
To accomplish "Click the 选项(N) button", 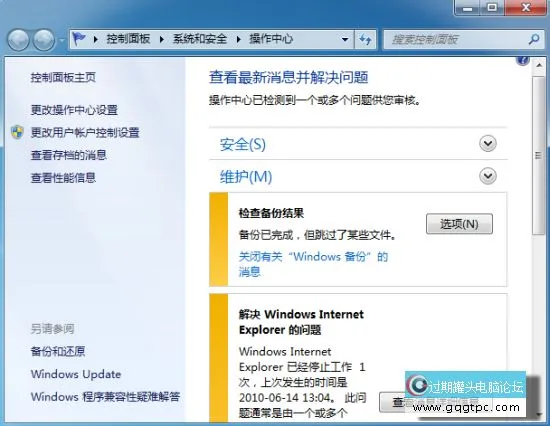I will (459, 224).
